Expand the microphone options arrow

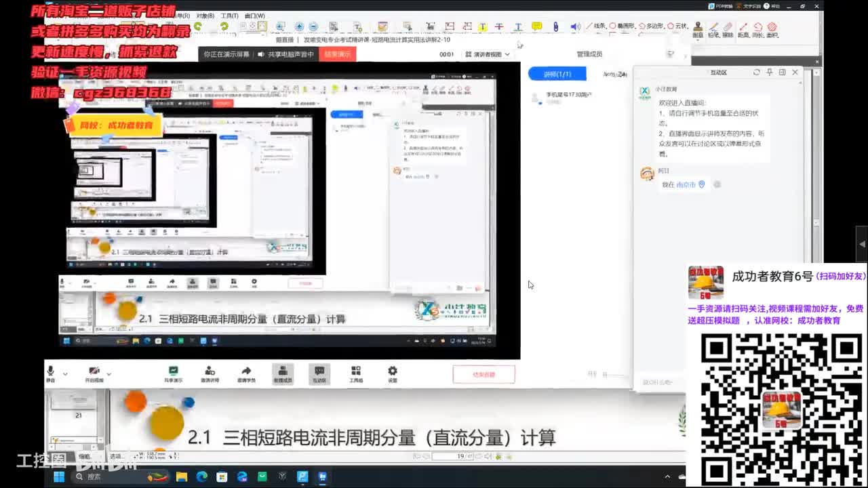[x=65, y=374]
